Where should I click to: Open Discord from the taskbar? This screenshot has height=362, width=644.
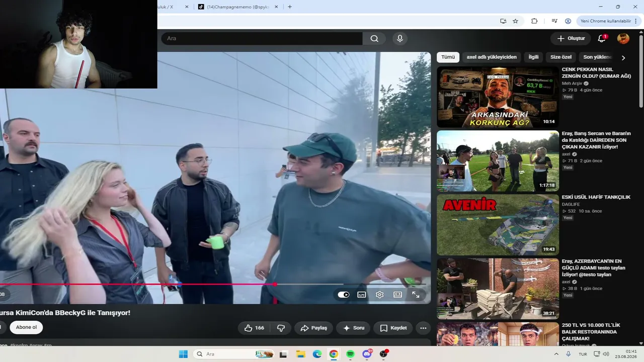[367, 354]
